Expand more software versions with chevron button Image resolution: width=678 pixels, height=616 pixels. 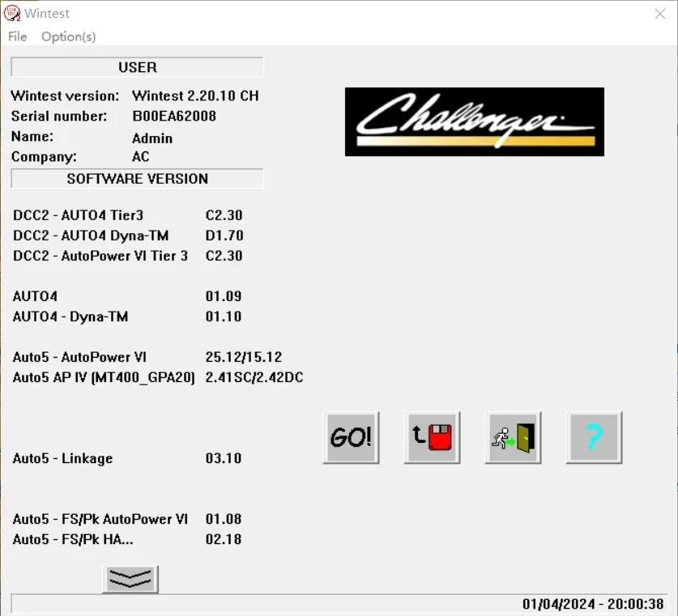coord(130,579)
